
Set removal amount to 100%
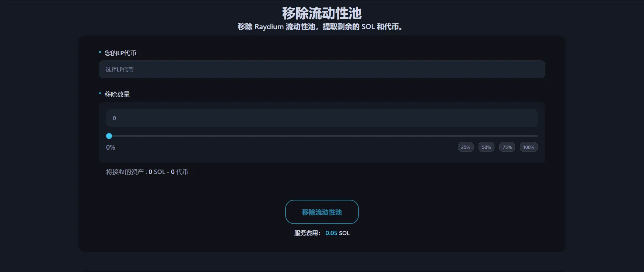pos(529,147)
